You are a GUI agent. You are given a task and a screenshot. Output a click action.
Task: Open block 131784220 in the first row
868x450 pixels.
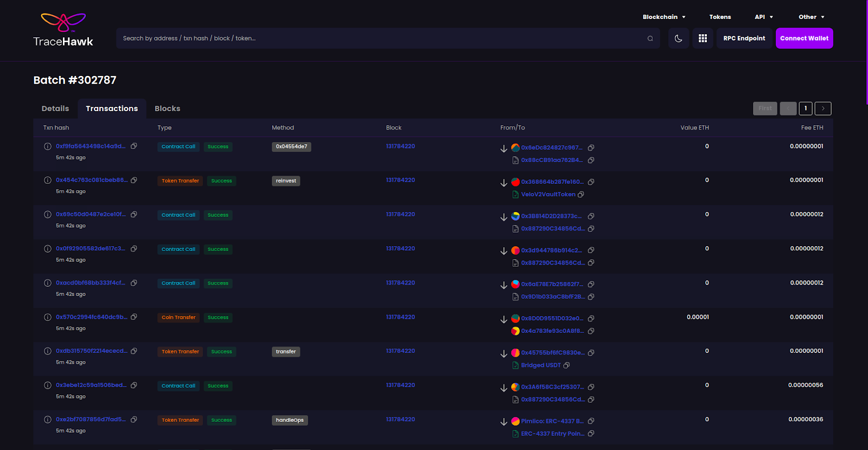click(x=400, y=146)
